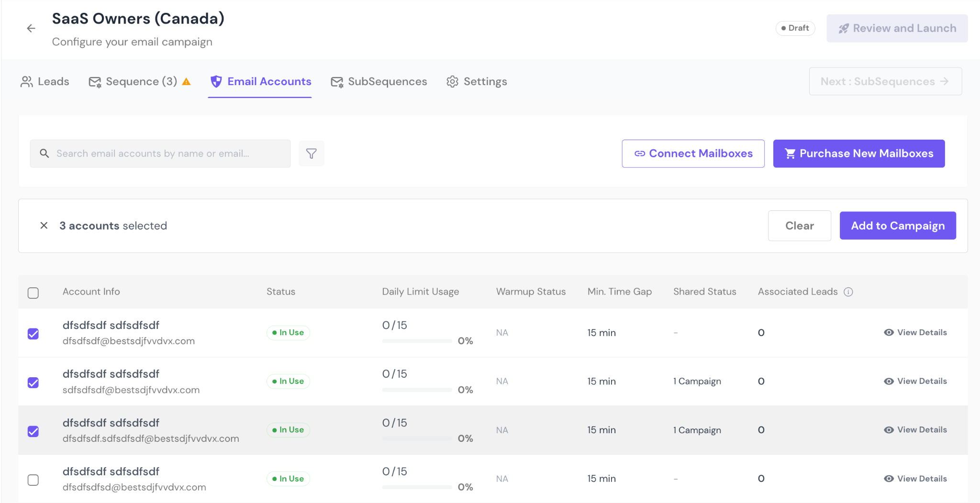
Task: Click daily limit progress bar in first row
Action: [x=417, y=341]
